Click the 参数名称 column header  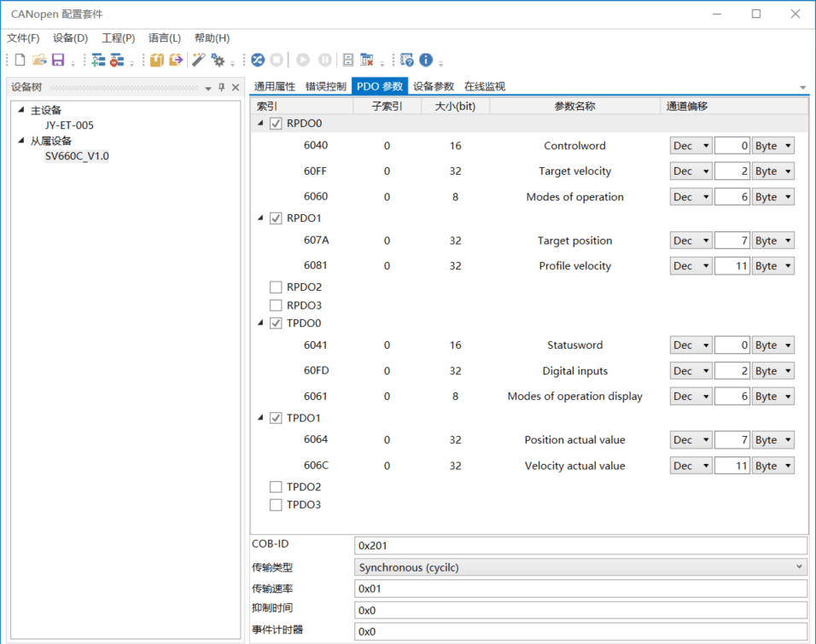(x=575, y=106)
